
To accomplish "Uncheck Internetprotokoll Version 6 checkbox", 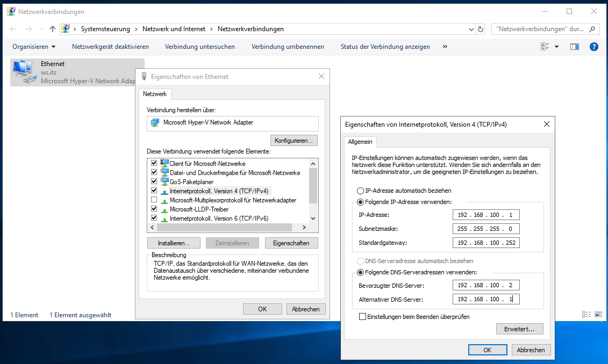I will click(x=154, y=218).
